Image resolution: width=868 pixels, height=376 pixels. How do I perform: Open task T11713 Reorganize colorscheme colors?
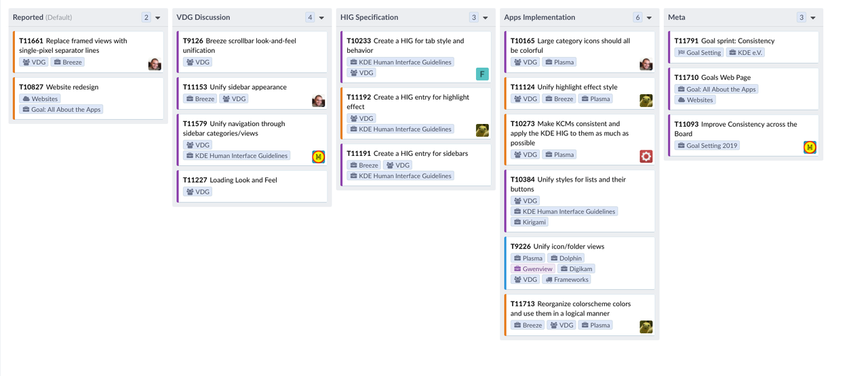pos(571,309)
